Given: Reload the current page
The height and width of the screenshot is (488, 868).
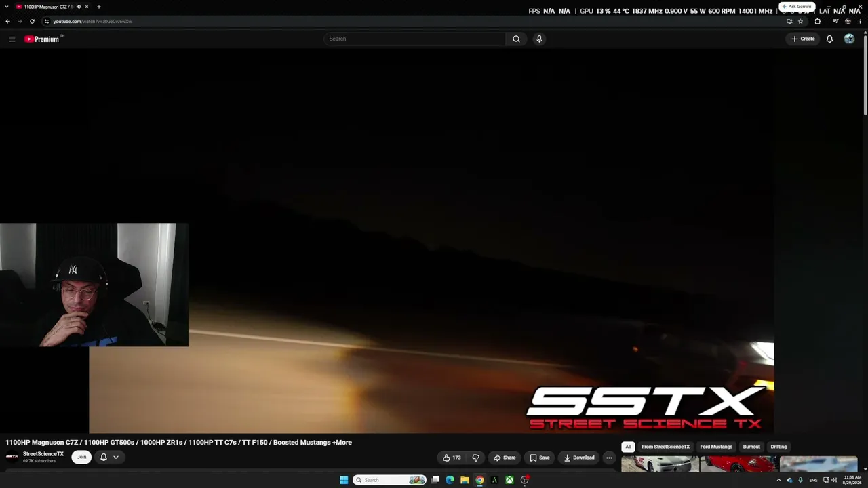Looking at the screenshot, I should [32, 21].
